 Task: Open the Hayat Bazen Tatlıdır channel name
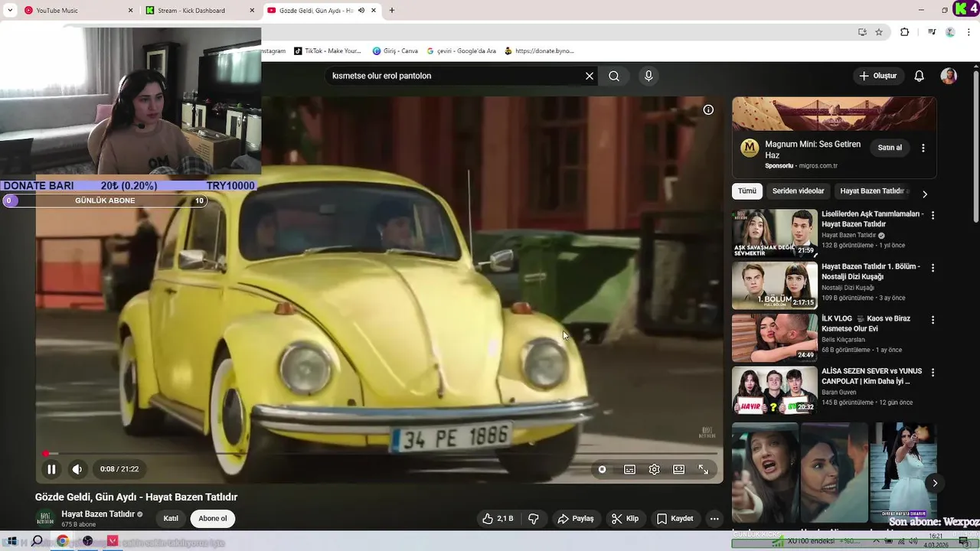point(98,514)
